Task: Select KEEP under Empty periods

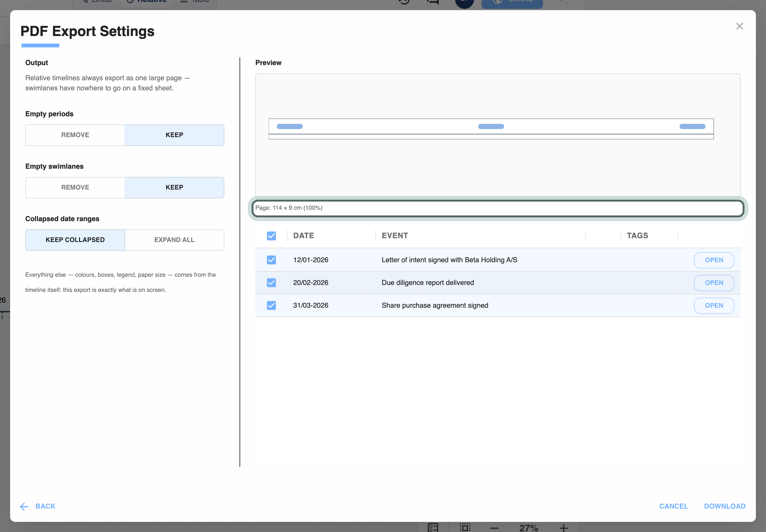Action: [174, 135]
